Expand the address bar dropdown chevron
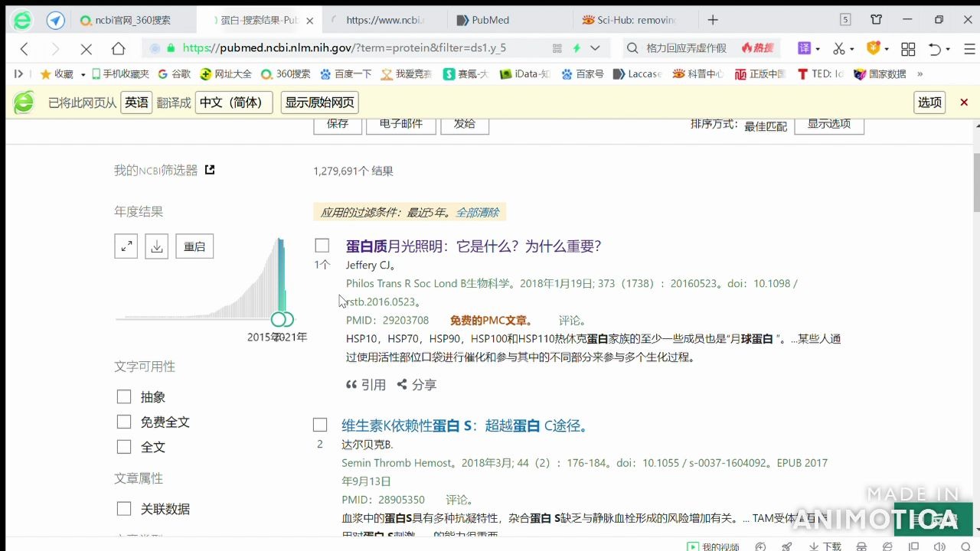The image size is (980, 551). point(595,48)
